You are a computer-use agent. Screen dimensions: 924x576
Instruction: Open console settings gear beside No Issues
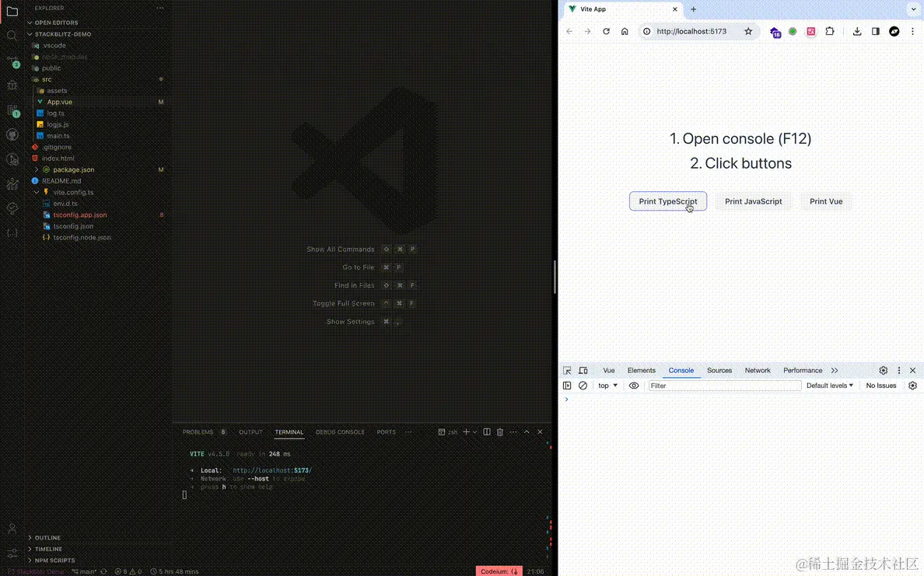[913, 386]
